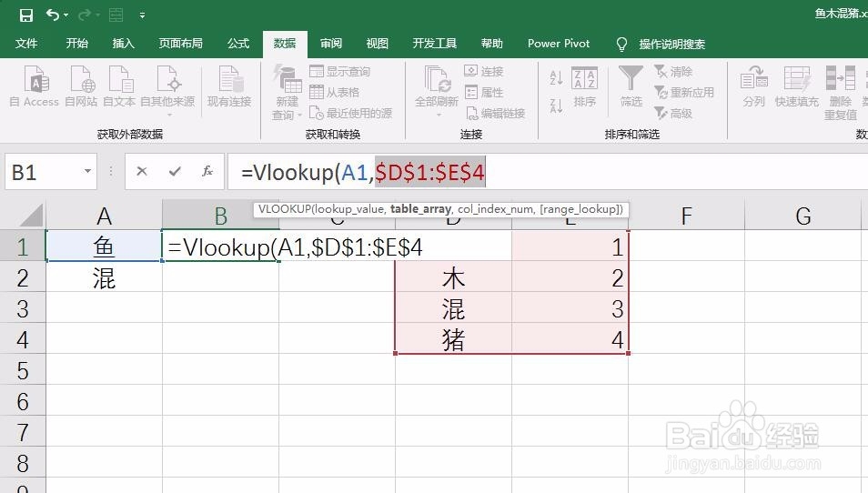
Task: Open the Power Pivot tab
Action: pyautogui.click(x=559, y=43)
